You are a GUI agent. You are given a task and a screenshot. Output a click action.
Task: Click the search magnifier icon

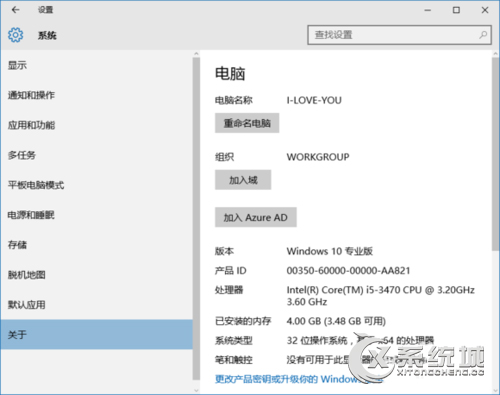(x=483, y=35)
